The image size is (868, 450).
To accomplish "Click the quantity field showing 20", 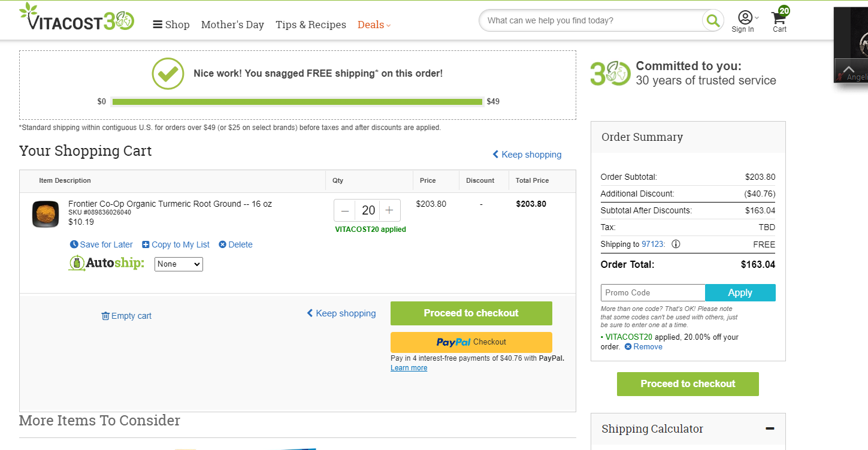I will [368, 210].
